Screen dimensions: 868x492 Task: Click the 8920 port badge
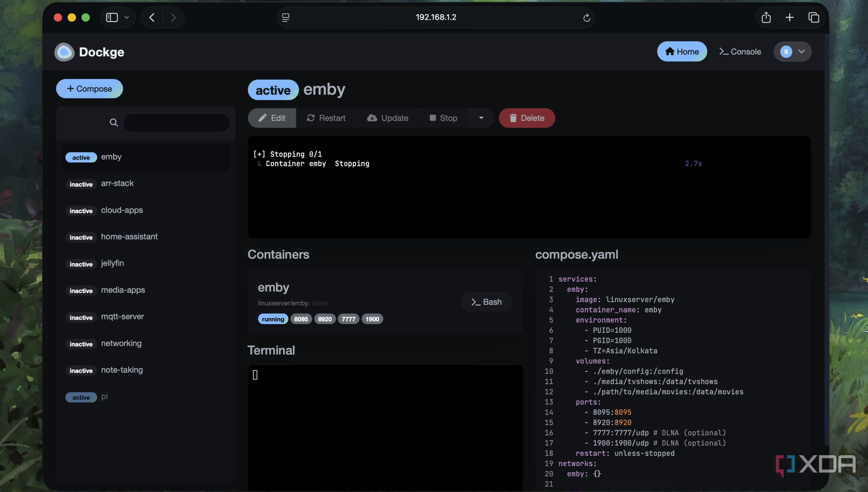pos(325,319)
